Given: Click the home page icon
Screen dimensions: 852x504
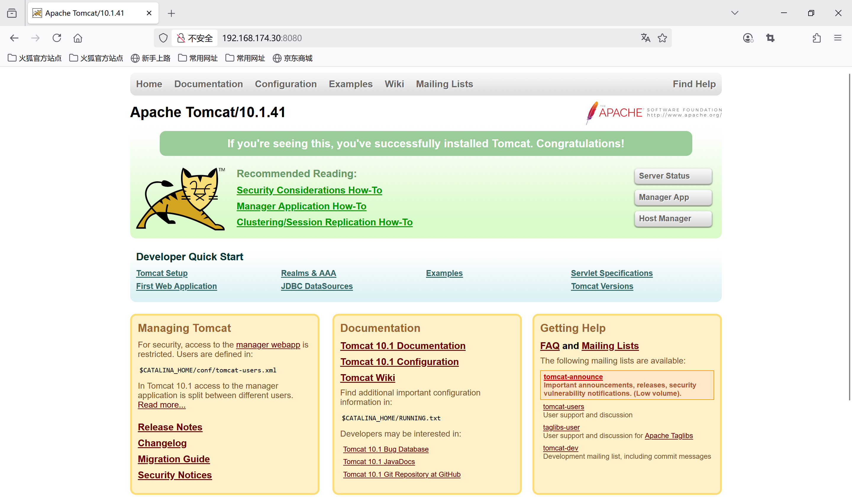Looking at the screenshot, I should (x=78, y=38).
